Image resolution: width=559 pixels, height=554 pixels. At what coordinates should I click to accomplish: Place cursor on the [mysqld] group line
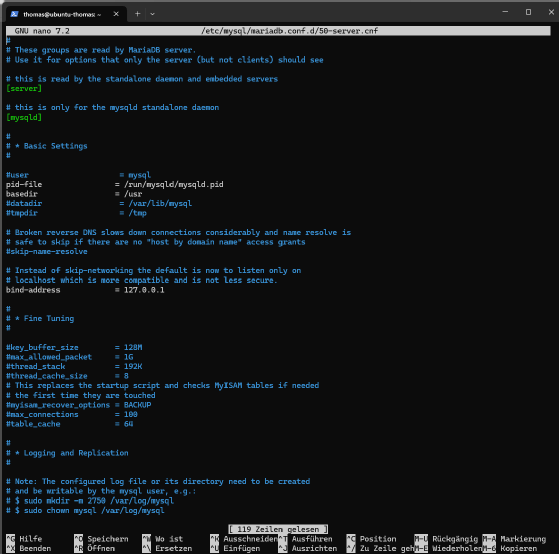tap(24, 117)
